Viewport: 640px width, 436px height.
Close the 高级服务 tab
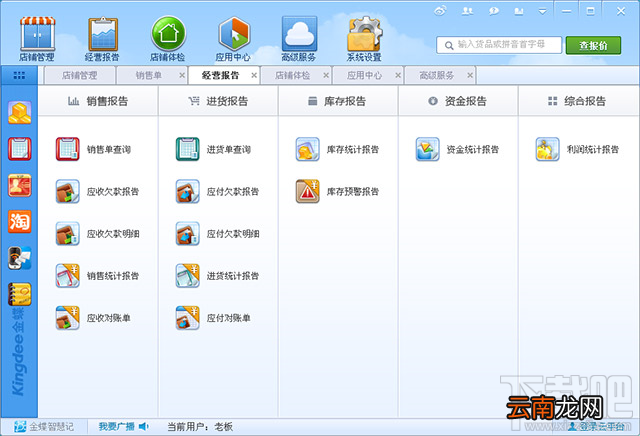pyautogui.click(x=470, y=76)
